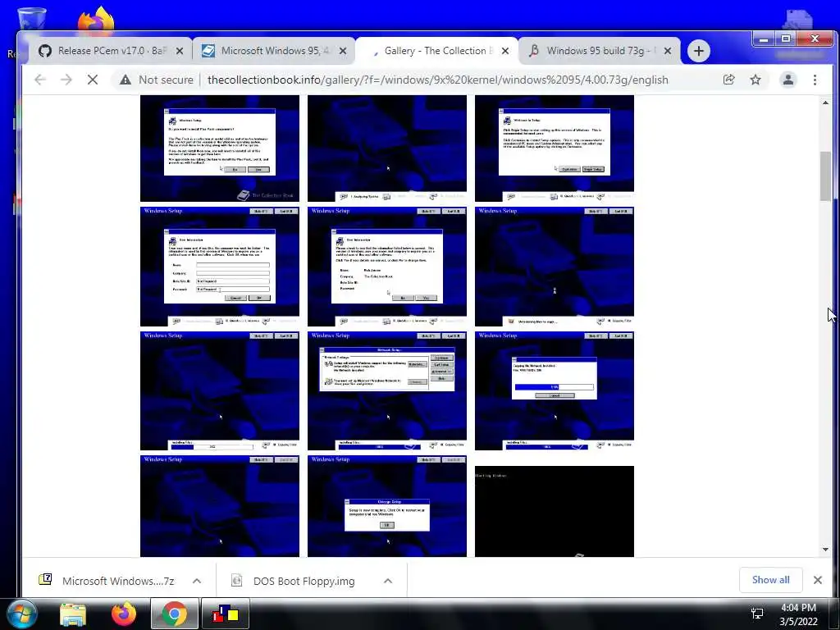
Task: Open the black Starting Windows thumbnail
Action: coord(555,512)
